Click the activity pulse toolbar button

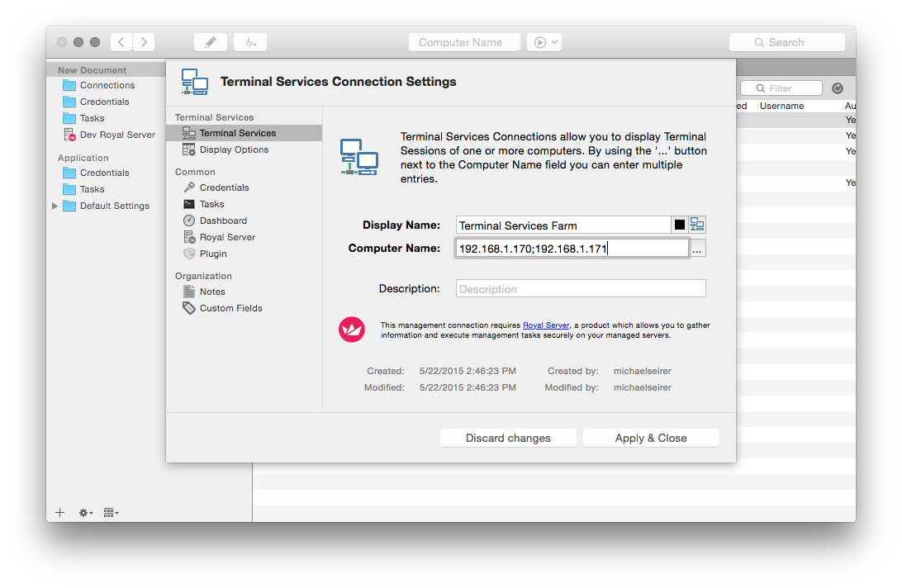coord(250,42)
